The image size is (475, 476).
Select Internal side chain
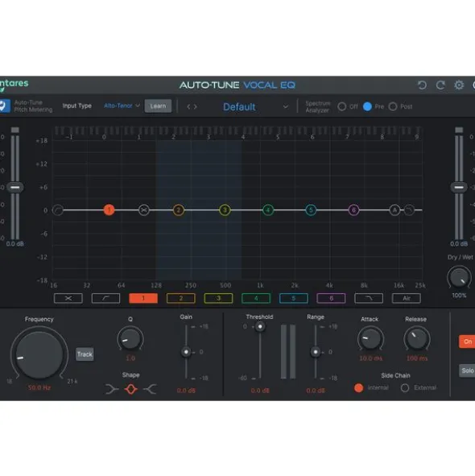[x=358, y=387]
